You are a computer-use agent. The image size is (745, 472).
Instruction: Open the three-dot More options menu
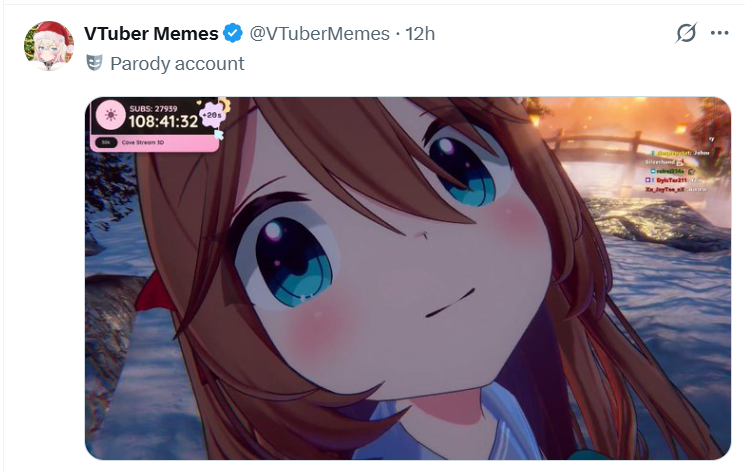[719, 33]
